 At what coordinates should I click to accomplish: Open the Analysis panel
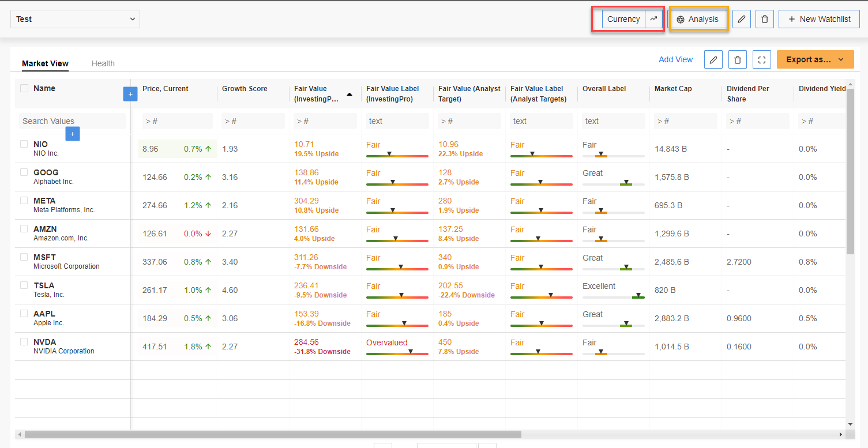(x=698, y=19)
